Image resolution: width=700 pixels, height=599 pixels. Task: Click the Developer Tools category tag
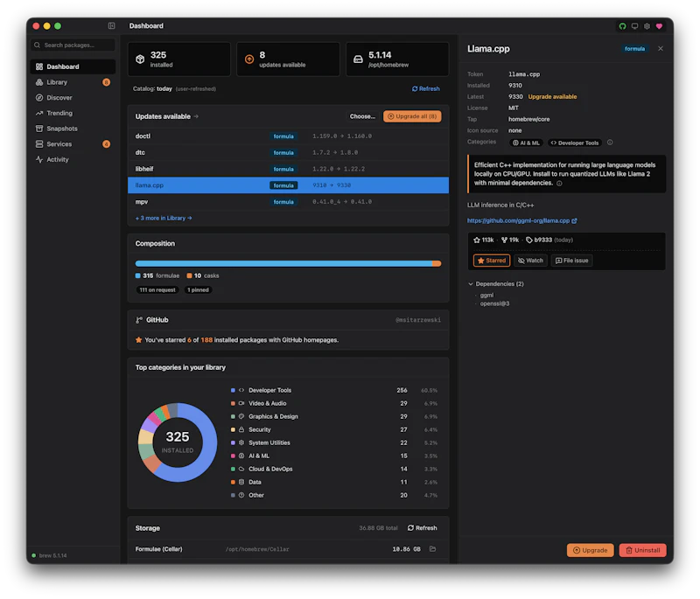(575, 143)
